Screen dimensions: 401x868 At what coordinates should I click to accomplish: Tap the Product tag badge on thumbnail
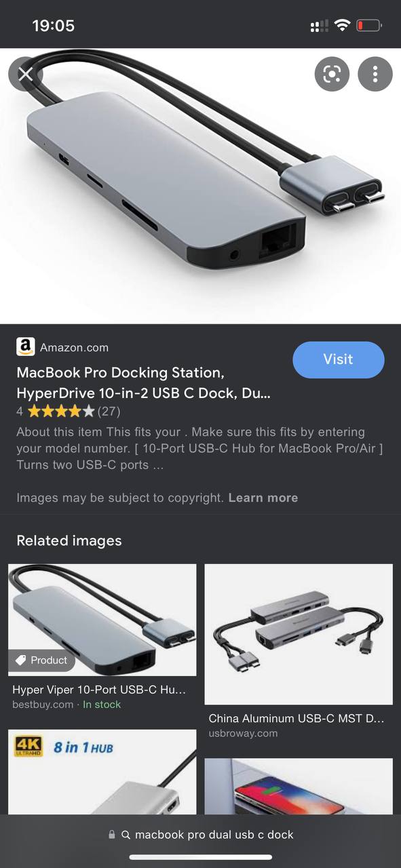[41, 660]
